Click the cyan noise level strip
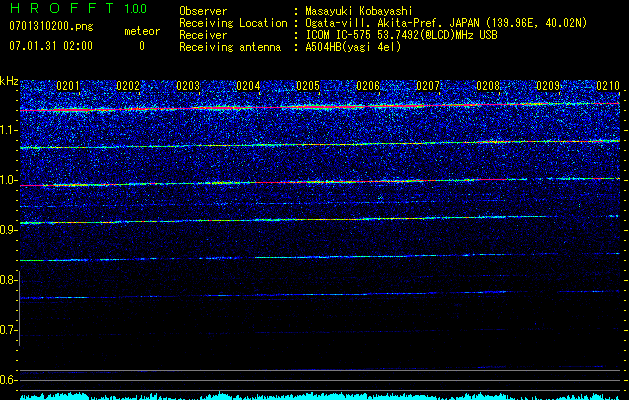Image resolution: width=629 pixels, height=400 pixels. 314,395
